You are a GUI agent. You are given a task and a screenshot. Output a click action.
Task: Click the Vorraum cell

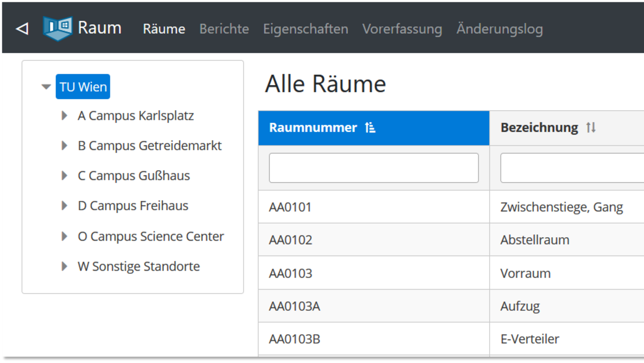click(567, 273)
